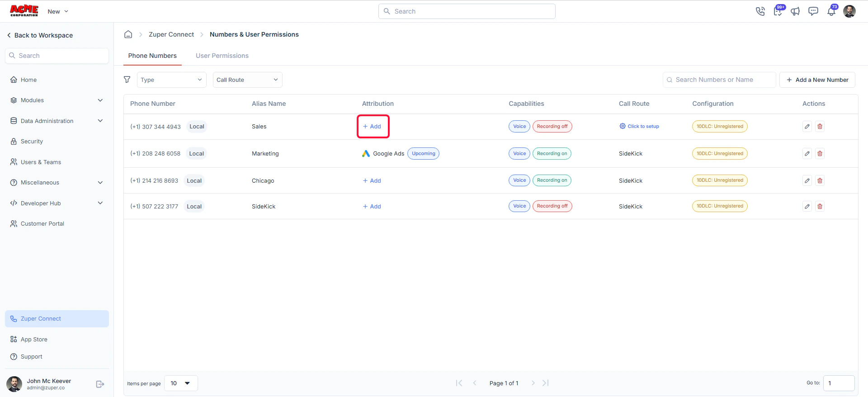Delete the Marketing number row

coord(820,154)
